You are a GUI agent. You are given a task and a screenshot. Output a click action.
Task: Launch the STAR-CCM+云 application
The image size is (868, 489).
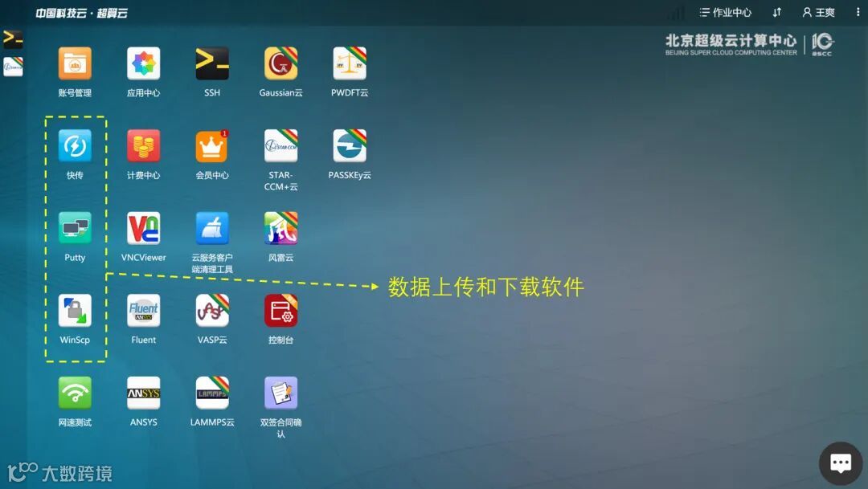click(x=280, y=146)
